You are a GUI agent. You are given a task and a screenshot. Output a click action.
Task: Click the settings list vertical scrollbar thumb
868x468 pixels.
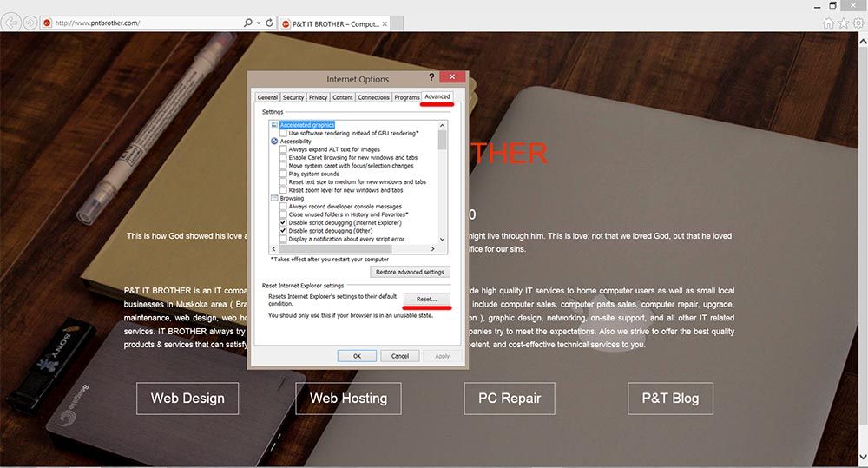tap(442, 140)
